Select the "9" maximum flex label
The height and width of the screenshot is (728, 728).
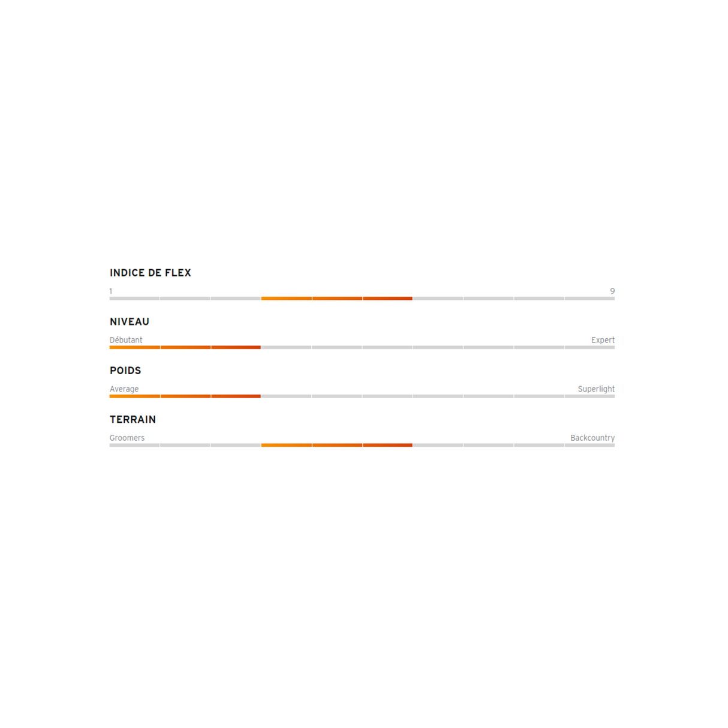pyautogui.click(x=612, y=291)
